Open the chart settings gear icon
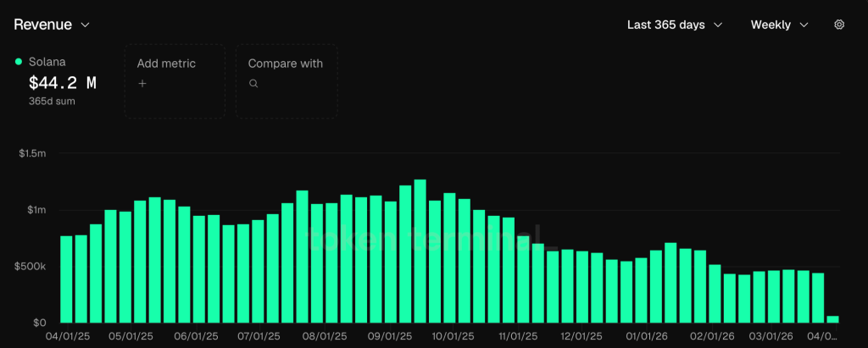Image resolution: width=868 pixels, height=348 pixels. coord(839,25)
